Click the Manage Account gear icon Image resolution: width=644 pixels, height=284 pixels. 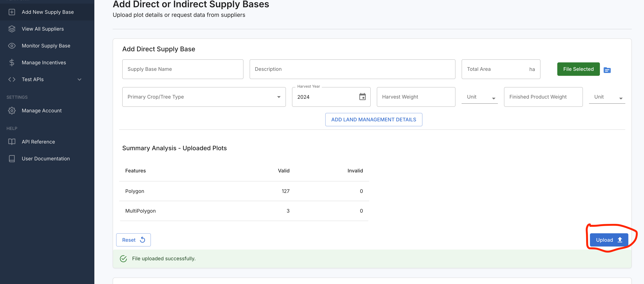[x=12, y=110]
